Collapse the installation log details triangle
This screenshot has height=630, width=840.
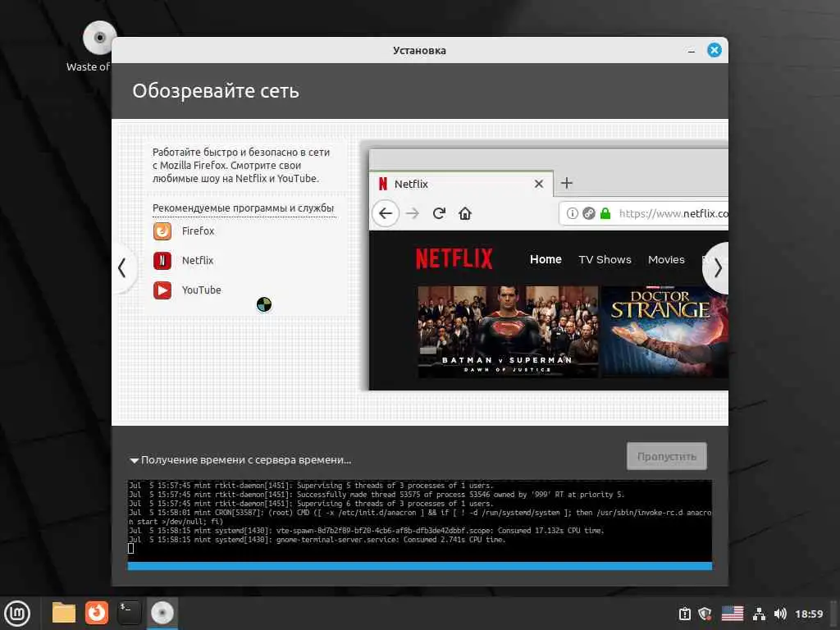(x=134, y=460)
